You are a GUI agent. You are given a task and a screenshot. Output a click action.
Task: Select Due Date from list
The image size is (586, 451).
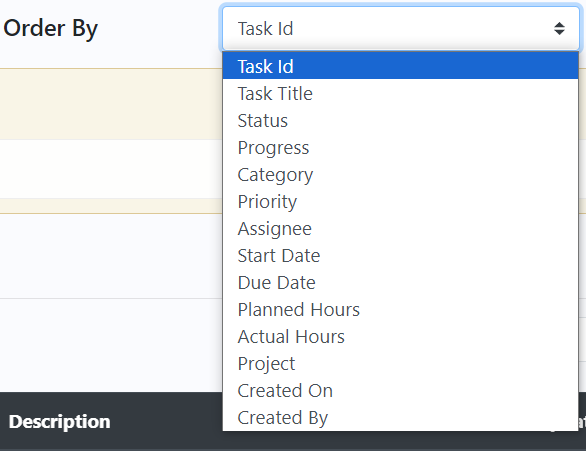400,282
